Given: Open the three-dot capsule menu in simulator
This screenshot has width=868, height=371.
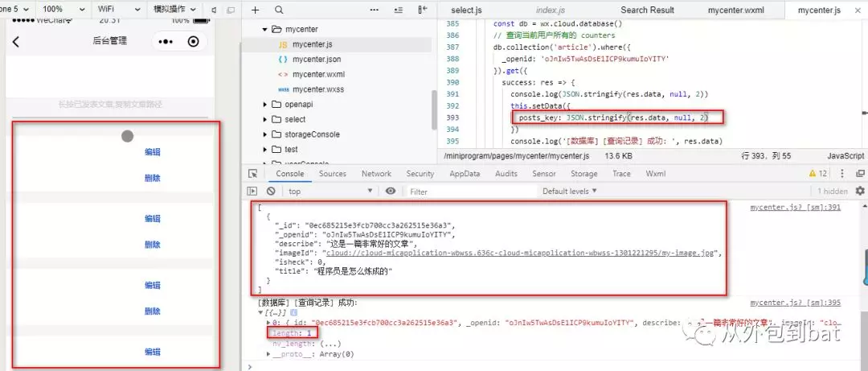Looking at the screenshot, I should click(x=166, y=42).
